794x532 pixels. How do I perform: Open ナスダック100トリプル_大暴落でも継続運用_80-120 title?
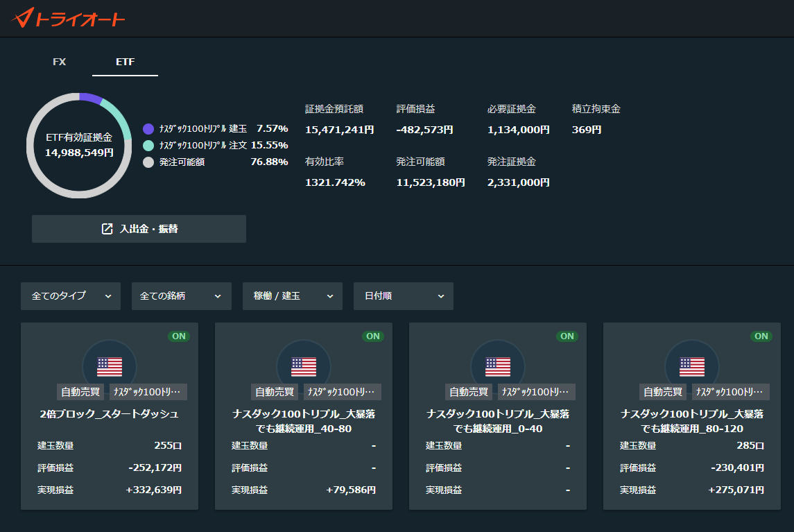[692, 422]
